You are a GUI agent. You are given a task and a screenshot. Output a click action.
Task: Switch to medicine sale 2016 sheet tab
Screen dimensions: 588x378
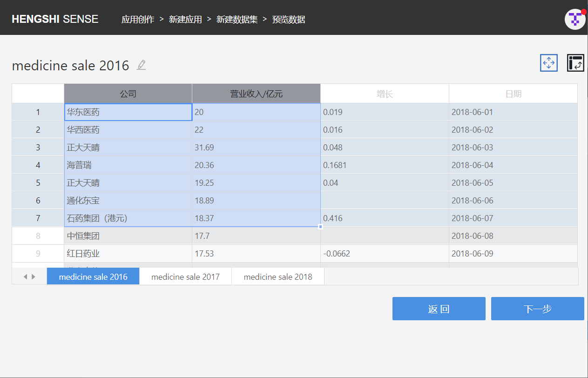tap(93, 277)
